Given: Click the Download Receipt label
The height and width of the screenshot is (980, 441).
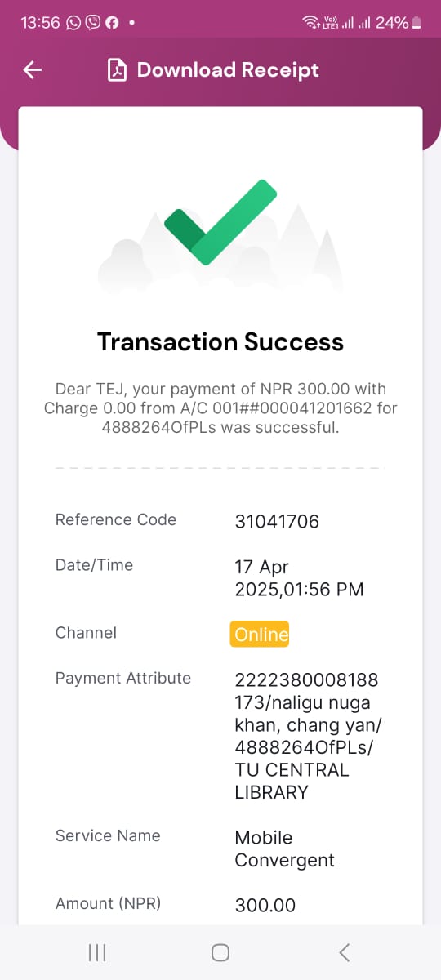Looking at the screenshot, I should (x=228, y=70).
